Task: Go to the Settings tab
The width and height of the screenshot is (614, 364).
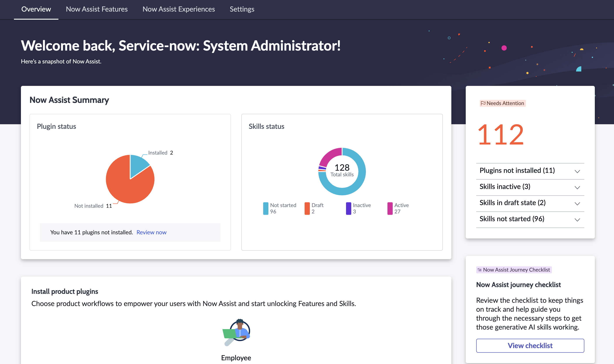Action: pyautogui.click(x=242, y=9)
